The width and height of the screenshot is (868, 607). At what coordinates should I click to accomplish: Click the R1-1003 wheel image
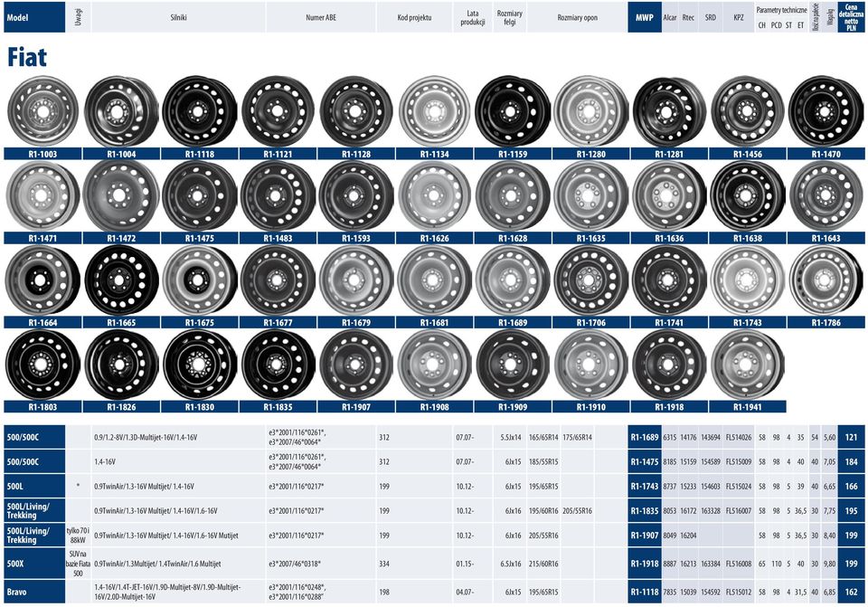42,111
